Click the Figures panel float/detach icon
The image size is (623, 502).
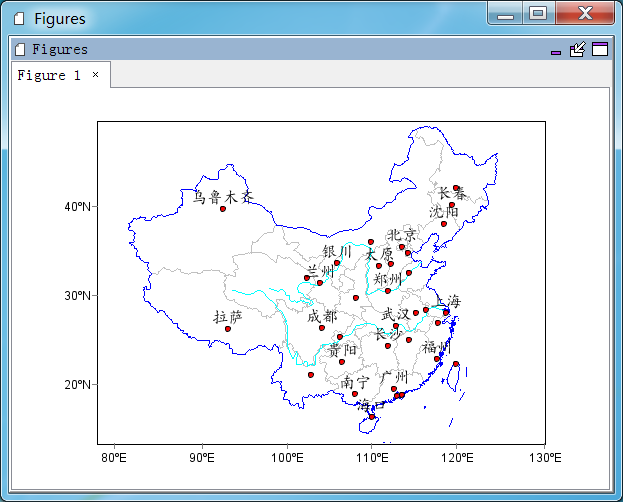[x=577, y=49]
